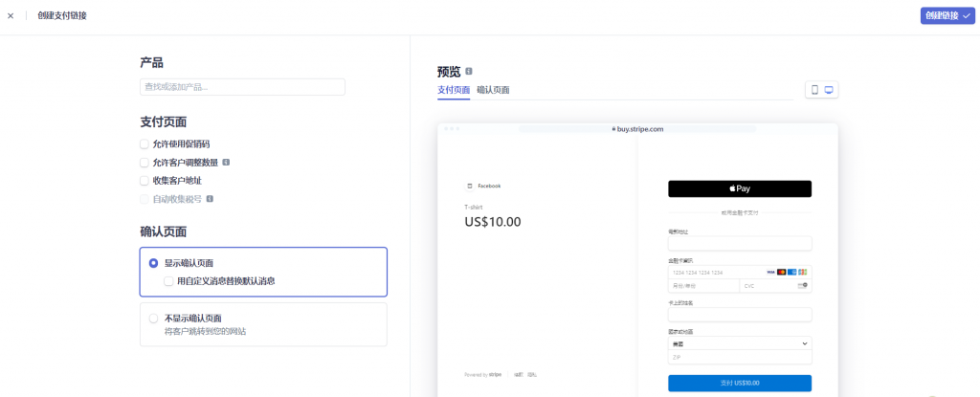Check 用自定义消息替换默认消息 option

point(168,281)
